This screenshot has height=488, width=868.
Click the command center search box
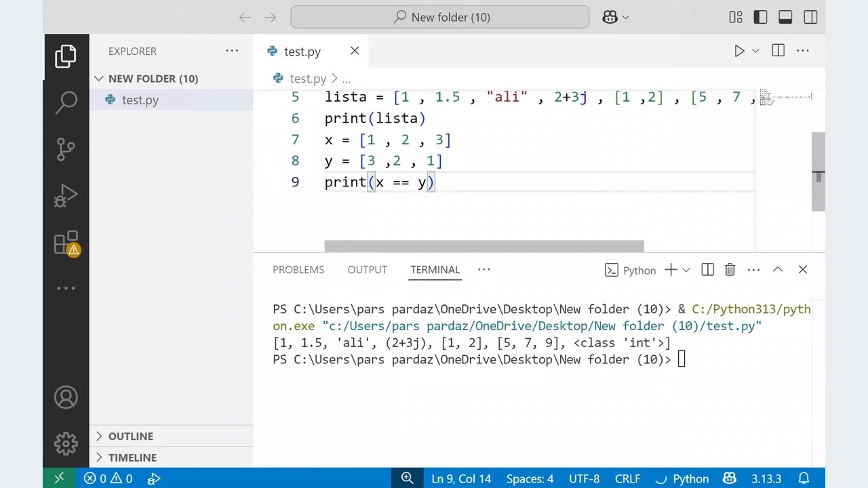coord(440,18)
